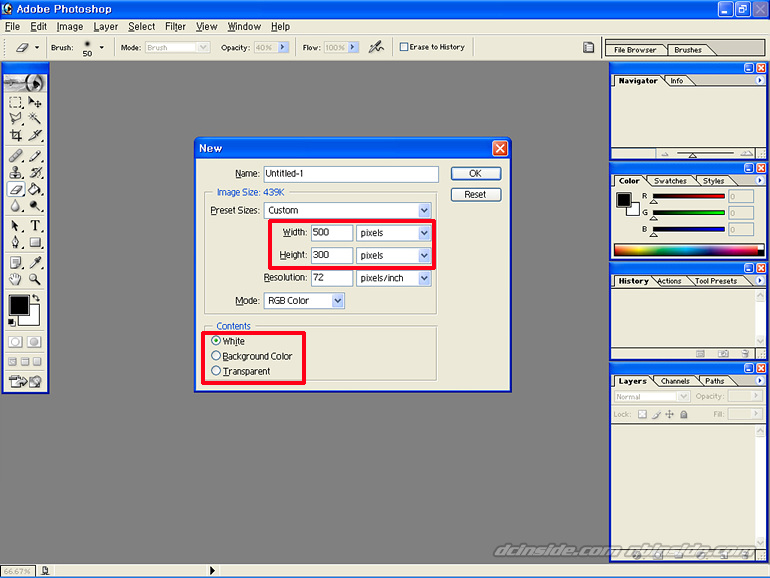Open the Resolution units dropdown
Viewport: 770px width, 578px height.
[424, 278]
